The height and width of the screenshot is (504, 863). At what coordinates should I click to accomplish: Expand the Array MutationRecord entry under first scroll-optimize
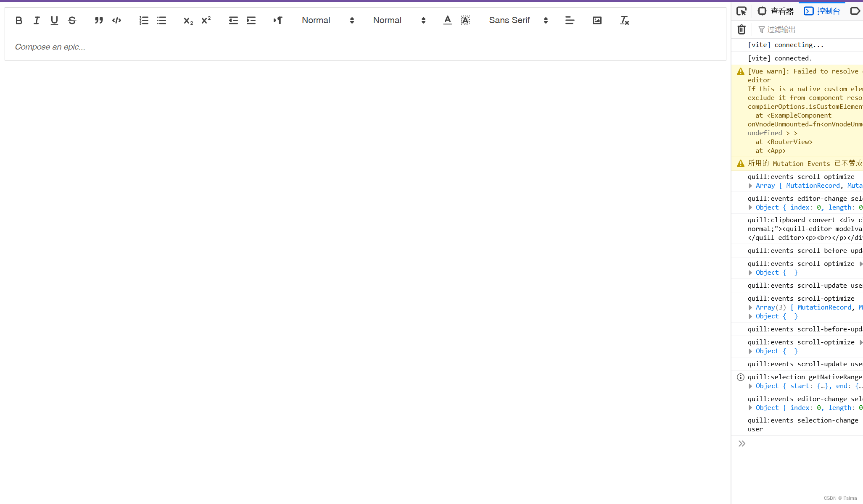click(750, 186)
